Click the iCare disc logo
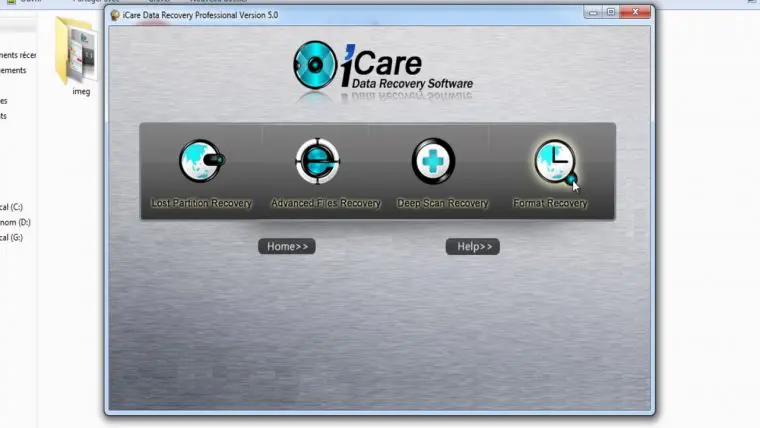 (315, 65)
